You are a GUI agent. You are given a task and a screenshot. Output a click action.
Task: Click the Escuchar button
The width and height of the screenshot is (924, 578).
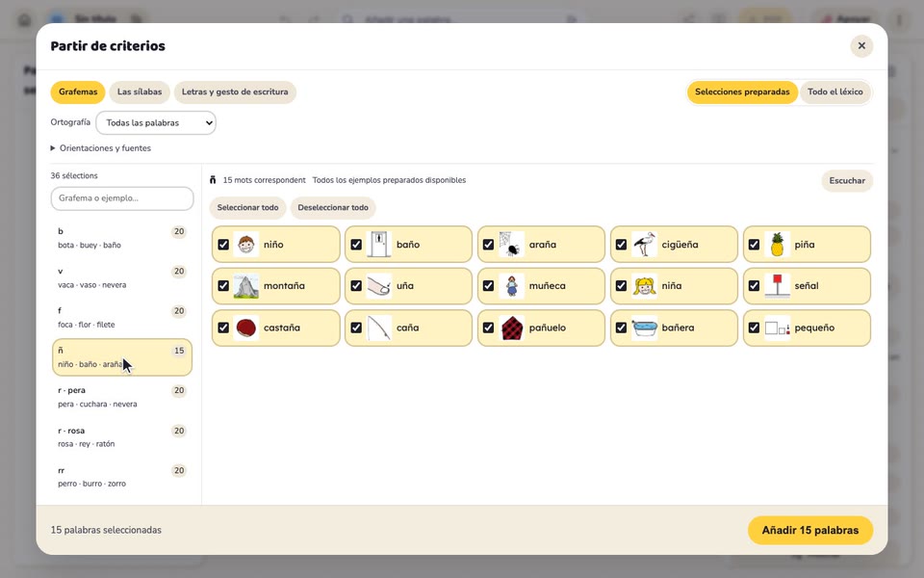[847, 180]
